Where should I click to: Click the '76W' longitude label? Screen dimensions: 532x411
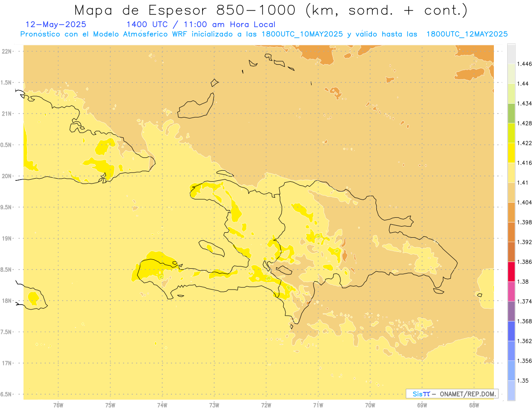pos(58,405)
